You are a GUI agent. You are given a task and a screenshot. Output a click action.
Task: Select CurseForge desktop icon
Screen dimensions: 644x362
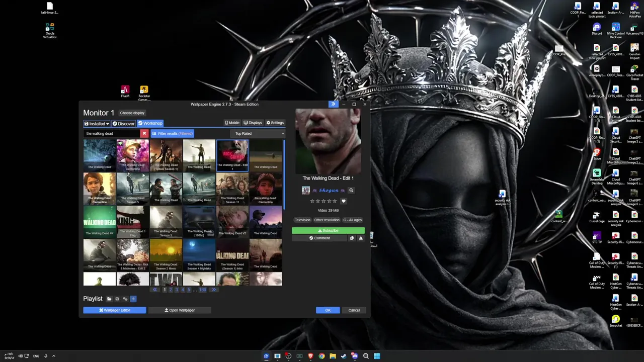pyautogui.click(x=597, y=217)
